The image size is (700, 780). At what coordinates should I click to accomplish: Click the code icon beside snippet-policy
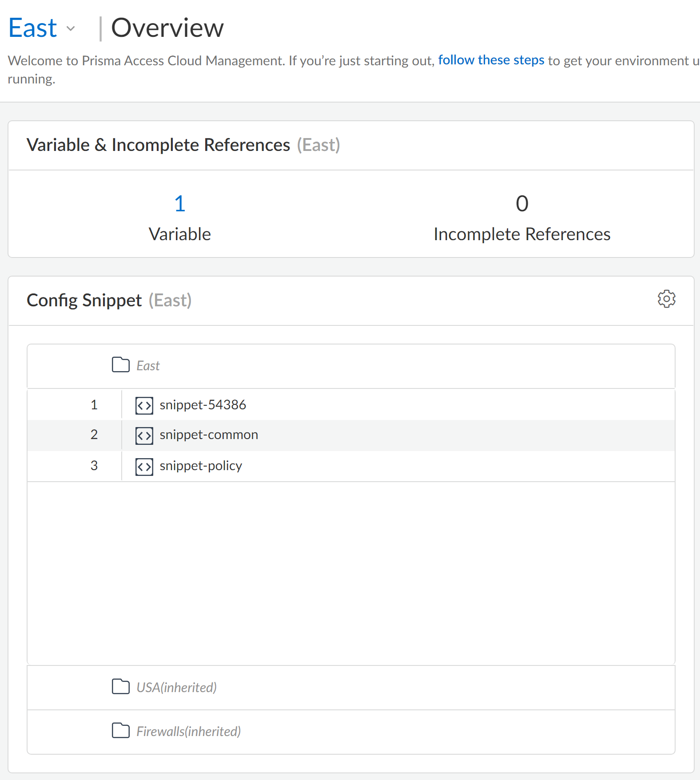[x=144, y=467]
